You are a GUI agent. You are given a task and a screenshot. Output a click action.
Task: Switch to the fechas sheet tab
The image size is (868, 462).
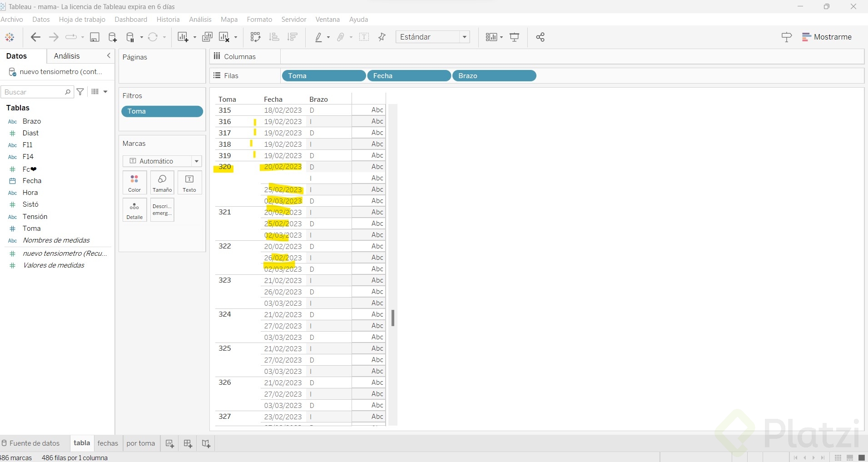(108, 443)
